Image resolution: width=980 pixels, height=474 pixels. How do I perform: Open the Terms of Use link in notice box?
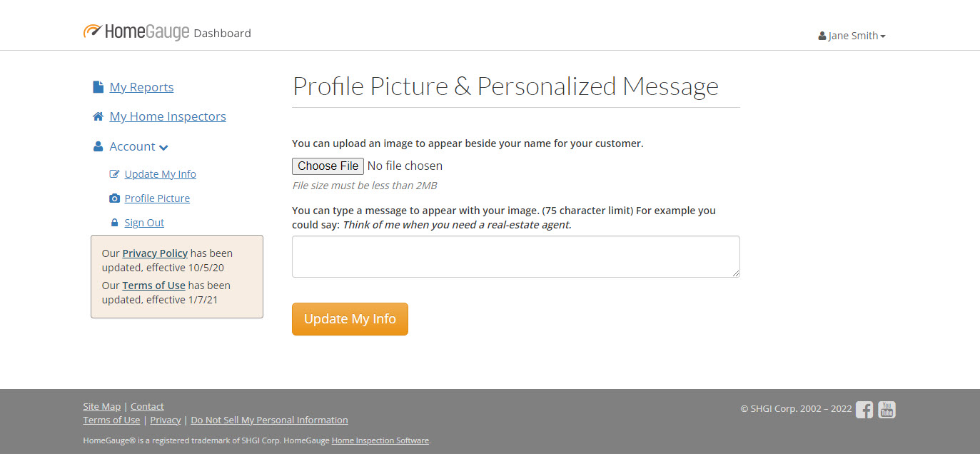tap(153, 286)
